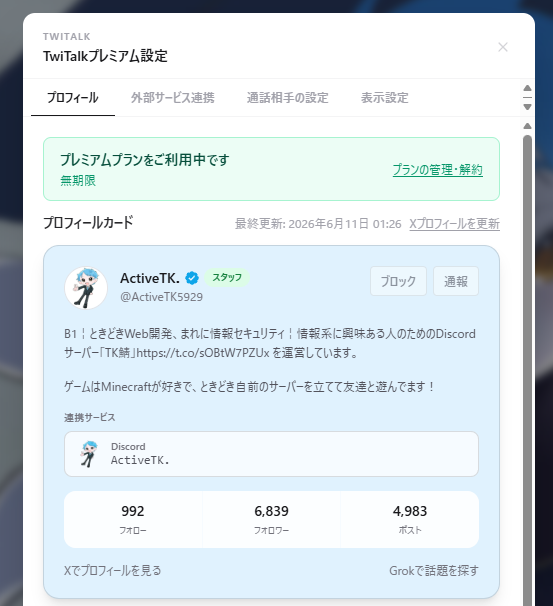
Task: Click the ActiveTK profile avatar
Action: (86, 288)
